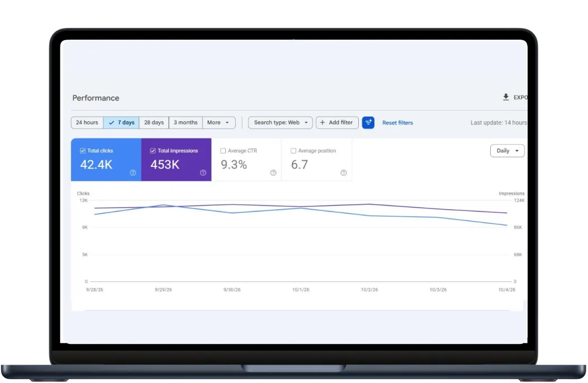Click the export download icon
Image resolution: width=588 pixels, height=383 pixels.
point(505,98)
